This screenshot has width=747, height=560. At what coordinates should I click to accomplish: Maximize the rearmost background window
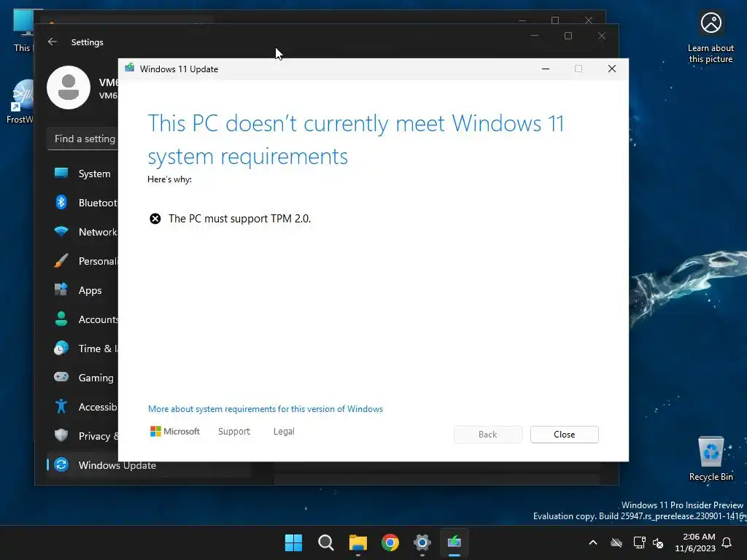click(x=555, y=20)
